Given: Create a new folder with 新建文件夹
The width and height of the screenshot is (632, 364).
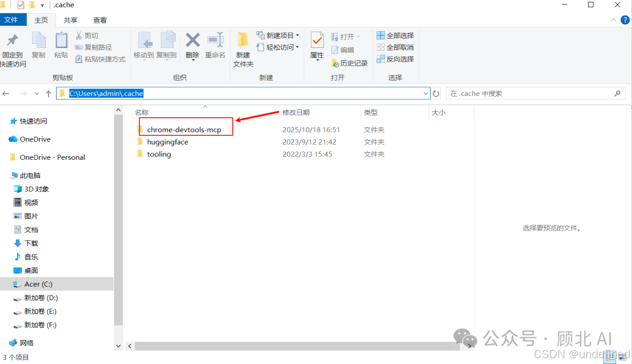Looking at the screenshot, I should coord(243,49).
